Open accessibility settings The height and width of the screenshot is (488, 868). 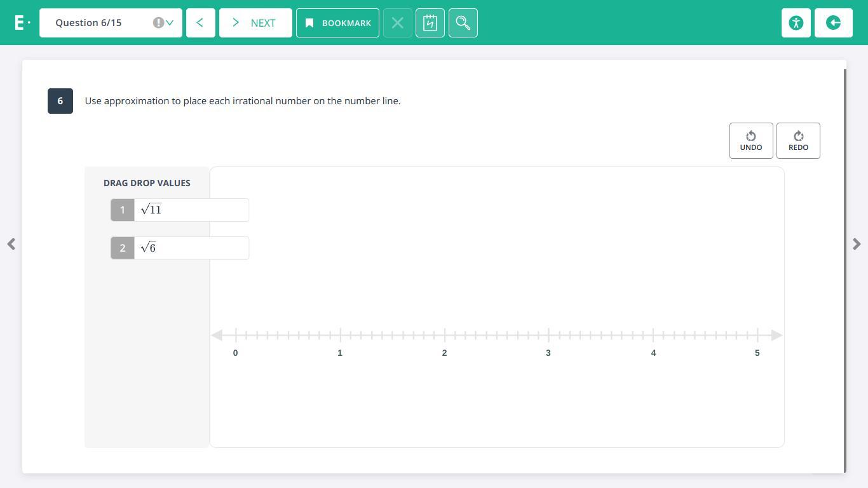[x=796, y=23]
